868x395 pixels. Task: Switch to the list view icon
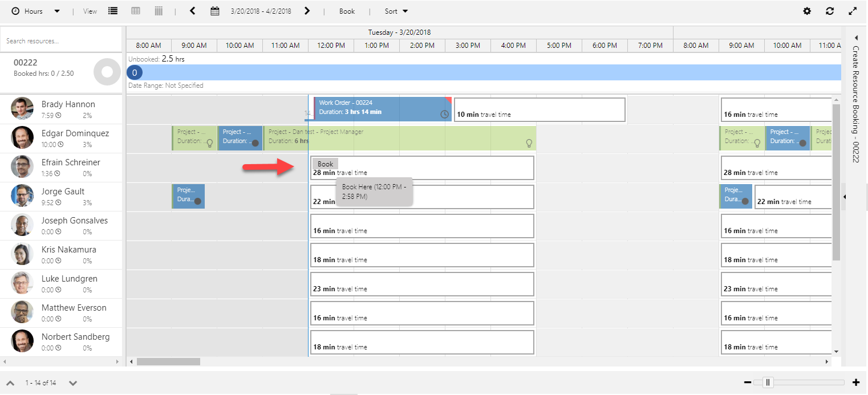(113, 10)
